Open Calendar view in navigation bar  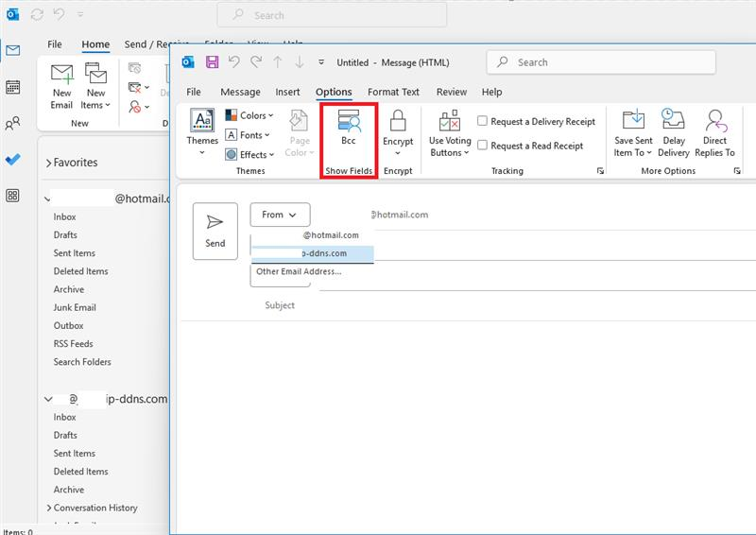point(12,87)
